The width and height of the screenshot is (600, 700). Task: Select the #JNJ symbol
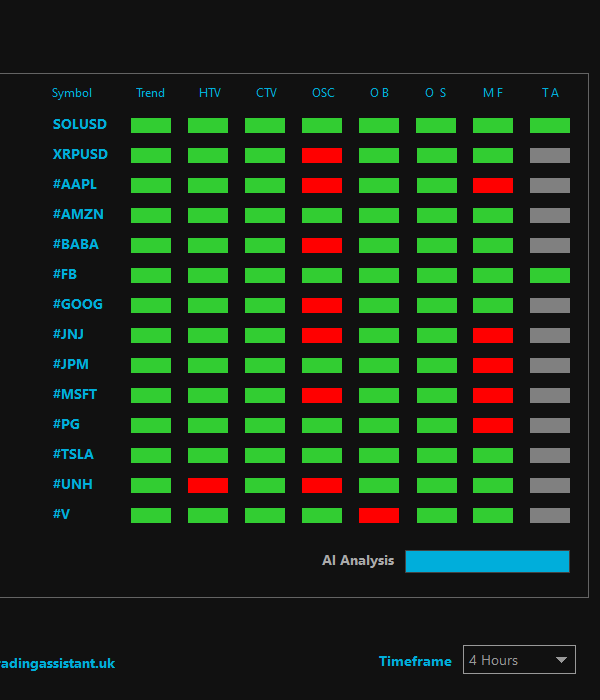point(68,334)
